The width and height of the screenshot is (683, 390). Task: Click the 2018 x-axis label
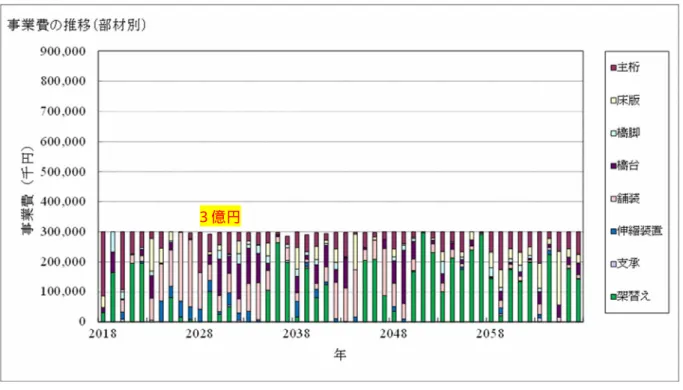pos(103,334)
